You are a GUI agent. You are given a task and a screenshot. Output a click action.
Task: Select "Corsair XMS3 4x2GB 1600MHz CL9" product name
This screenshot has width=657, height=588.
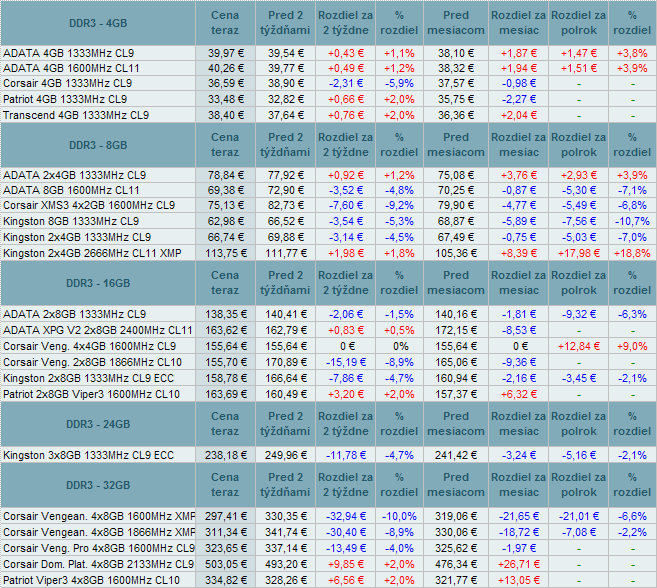(x=89, y=205)
